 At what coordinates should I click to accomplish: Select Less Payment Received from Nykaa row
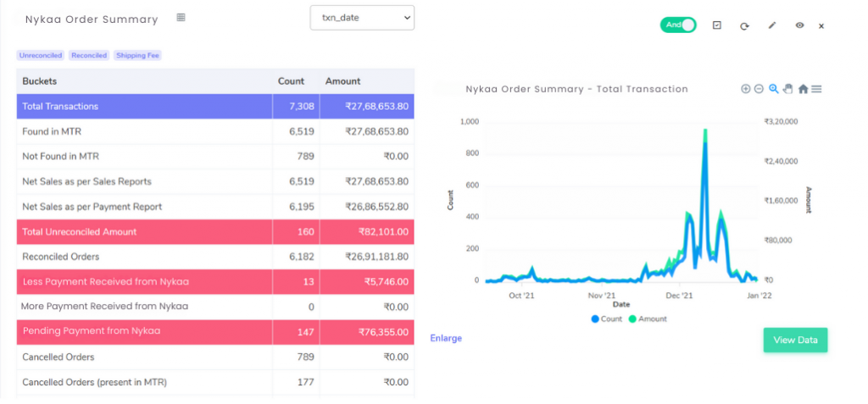[x=215, y=282]
